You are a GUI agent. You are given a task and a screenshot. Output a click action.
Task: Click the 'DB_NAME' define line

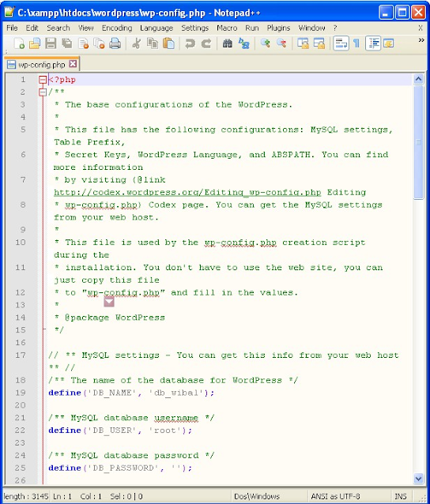click(131, 393)
